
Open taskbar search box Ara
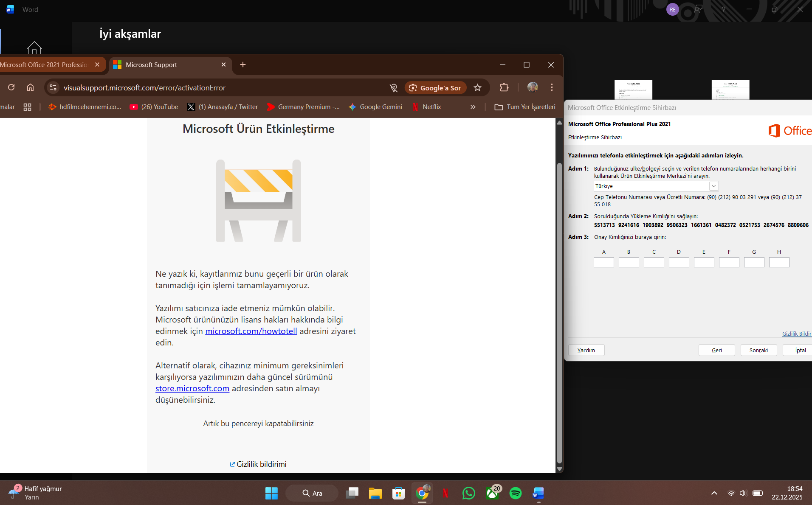click(x=312, y=493)
